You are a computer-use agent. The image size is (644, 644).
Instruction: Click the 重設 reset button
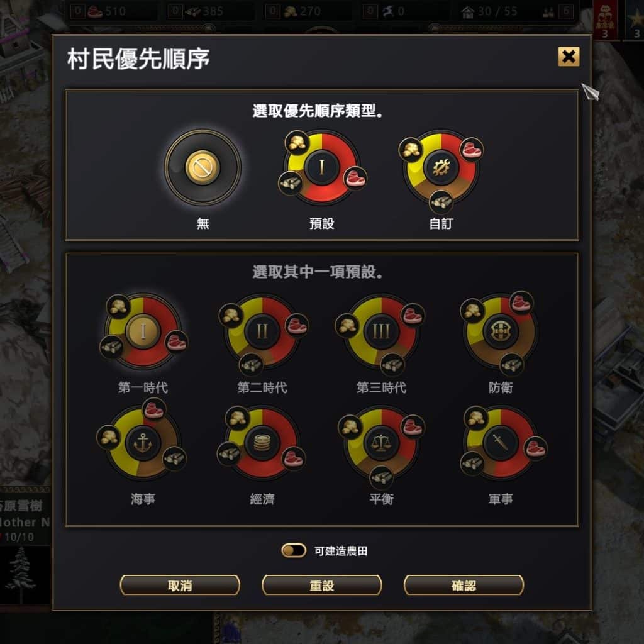(321, 586)
